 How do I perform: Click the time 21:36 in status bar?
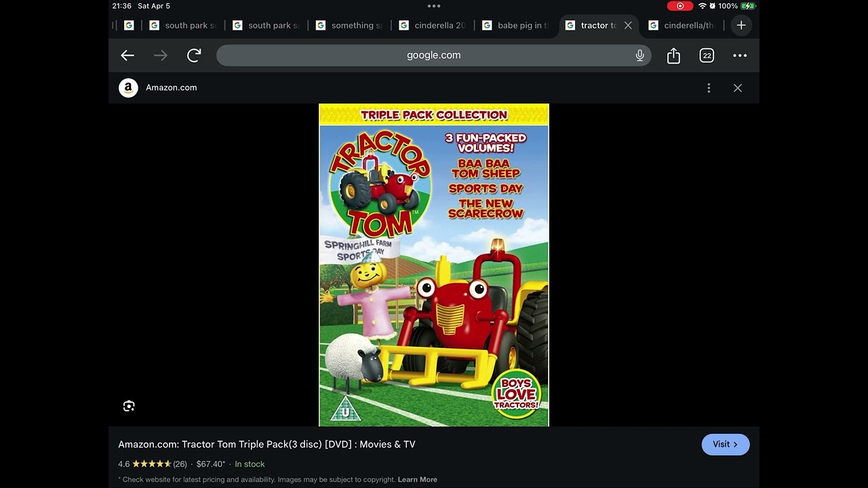tap(122, 6)
